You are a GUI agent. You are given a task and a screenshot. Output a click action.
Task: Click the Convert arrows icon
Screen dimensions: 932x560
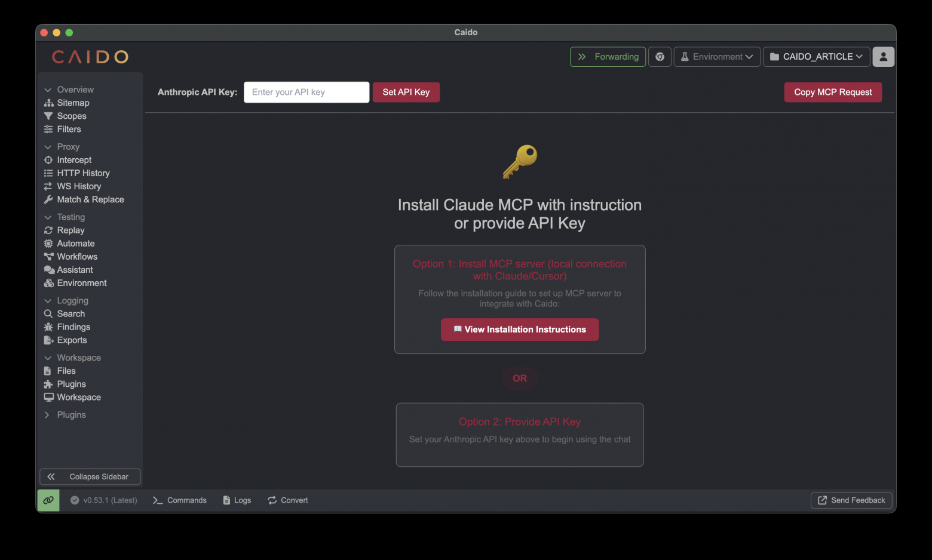[x=272, y=500]
